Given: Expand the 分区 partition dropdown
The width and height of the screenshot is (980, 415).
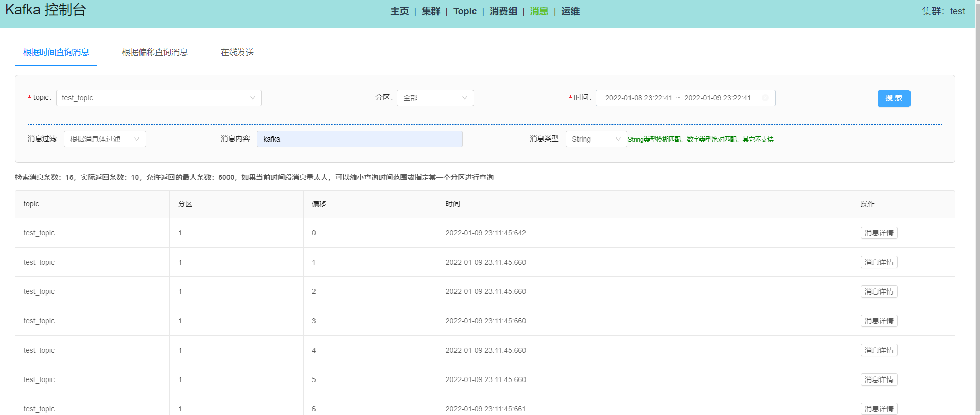Looking at the screenshot, I should (435, 98).
